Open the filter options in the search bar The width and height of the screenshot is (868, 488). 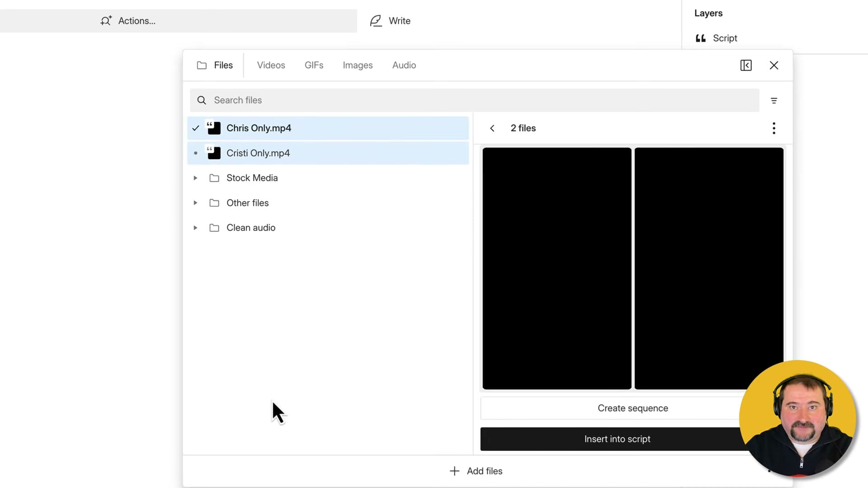(774, 100)
